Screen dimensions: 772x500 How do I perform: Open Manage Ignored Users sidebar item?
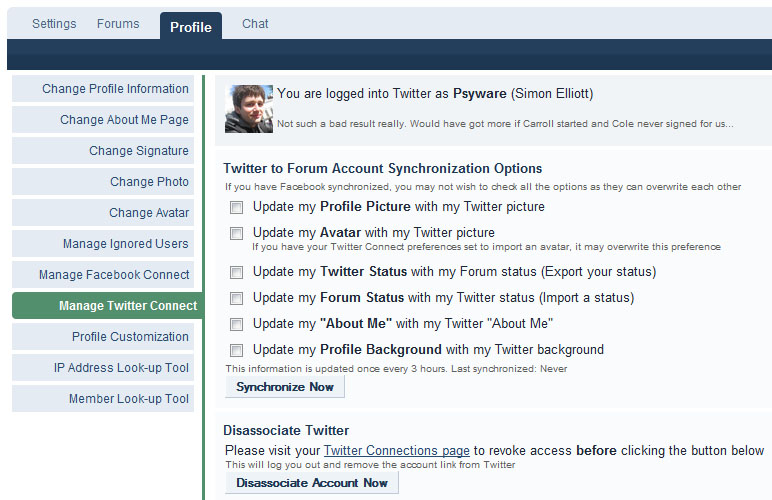click(x=125, y=244)
